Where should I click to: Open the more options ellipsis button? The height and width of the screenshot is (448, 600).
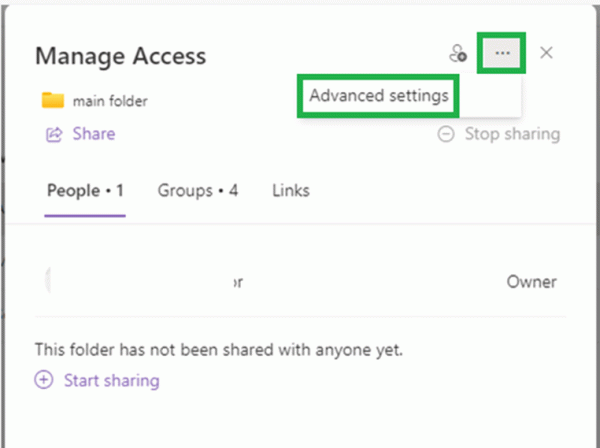coord(502,53)
